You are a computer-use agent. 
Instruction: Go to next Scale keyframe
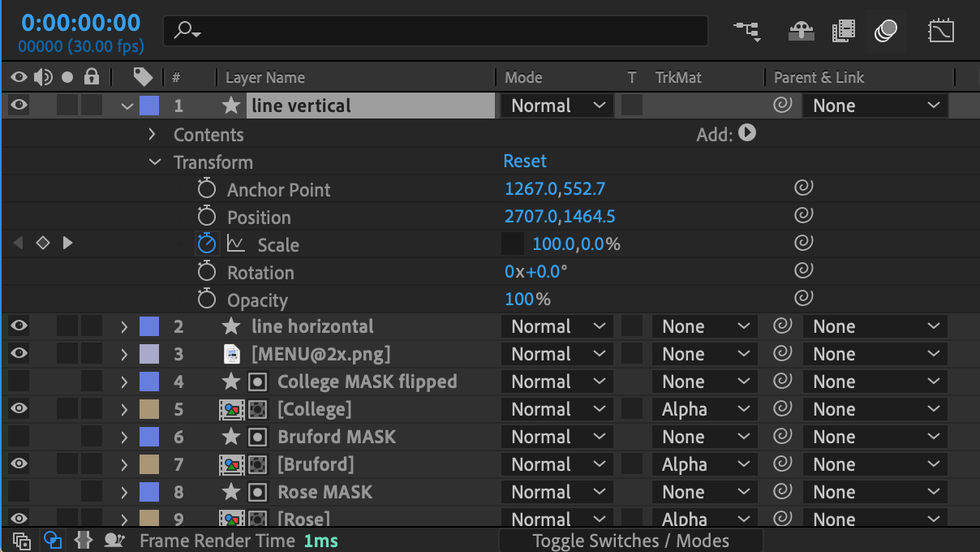click(67, 243)
